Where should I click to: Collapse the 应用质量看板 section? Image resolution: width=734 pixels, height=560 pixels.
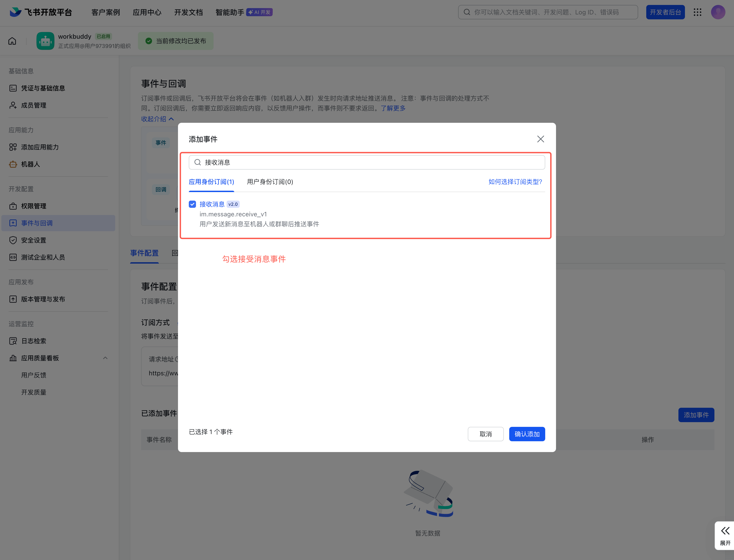tap(105, 358)
